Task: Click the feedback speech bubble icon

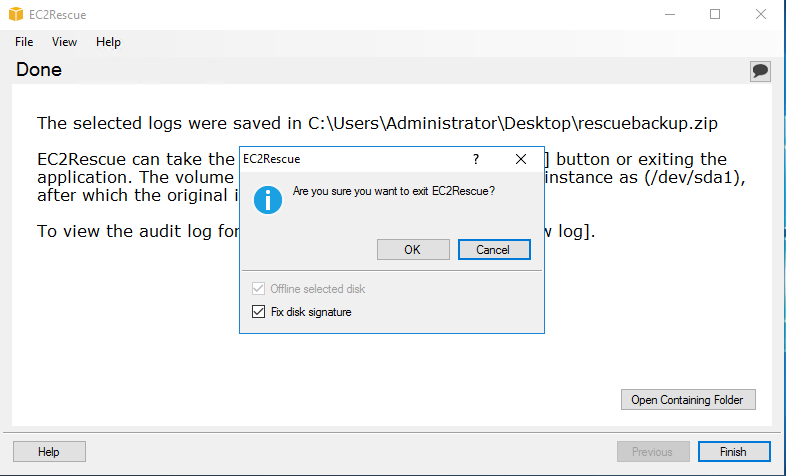Action: 760,71
